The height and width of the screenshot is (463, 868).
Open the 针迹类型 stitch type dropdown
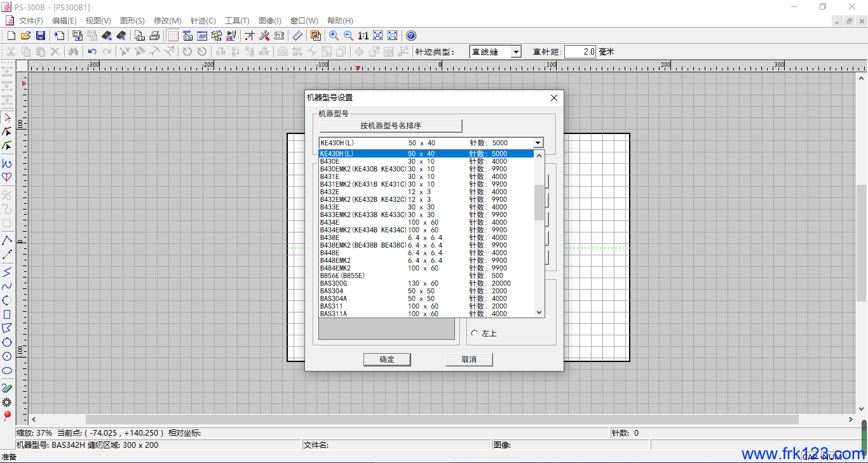[x=515, y=52]
